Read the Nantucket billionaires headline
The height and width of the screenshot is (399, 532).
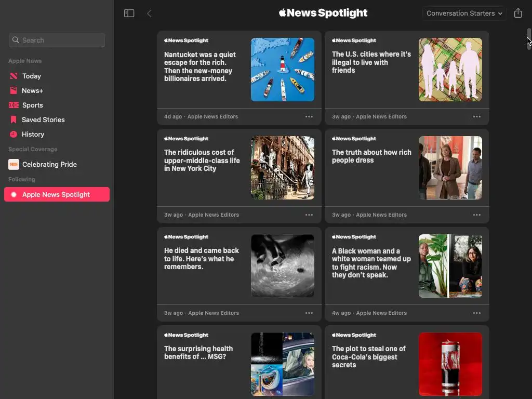(x=200, y=66)
